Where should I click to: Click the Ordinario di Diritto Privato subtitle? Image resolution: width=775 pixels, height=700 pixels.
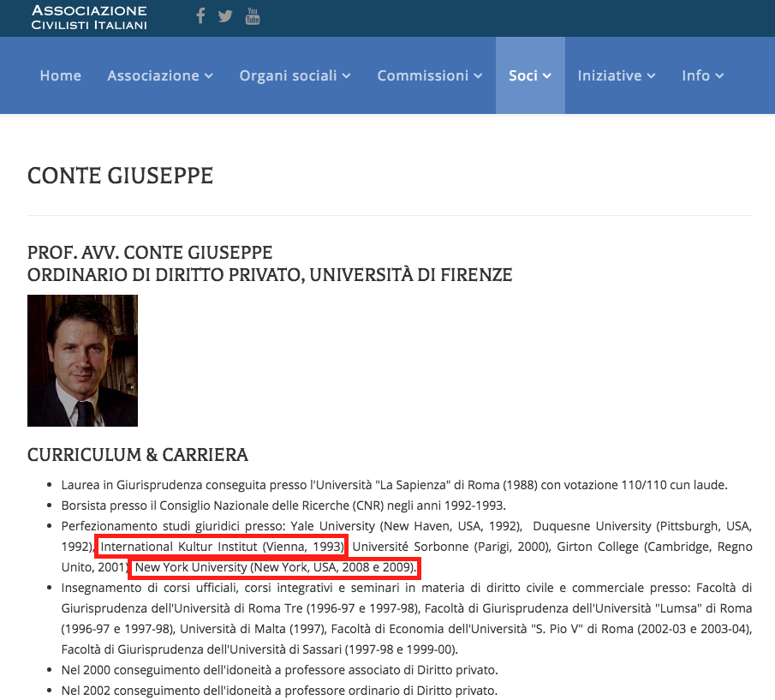[x=270, y=275]
